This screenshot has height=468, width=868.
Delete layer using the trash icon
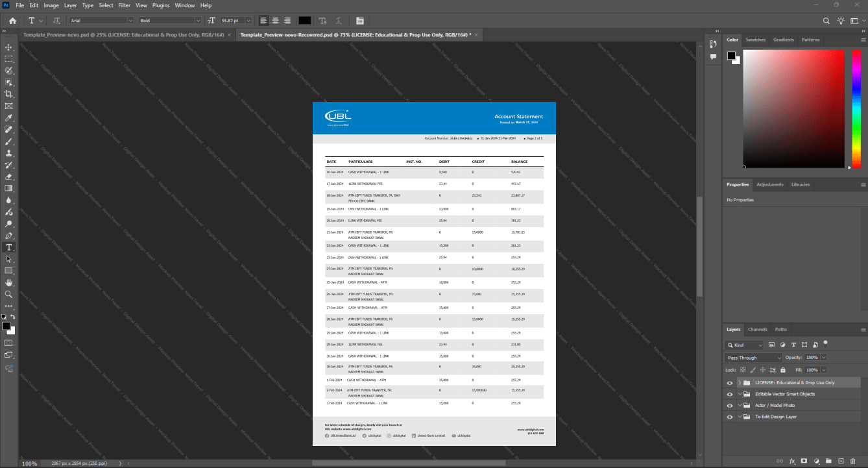coord(853,461)
